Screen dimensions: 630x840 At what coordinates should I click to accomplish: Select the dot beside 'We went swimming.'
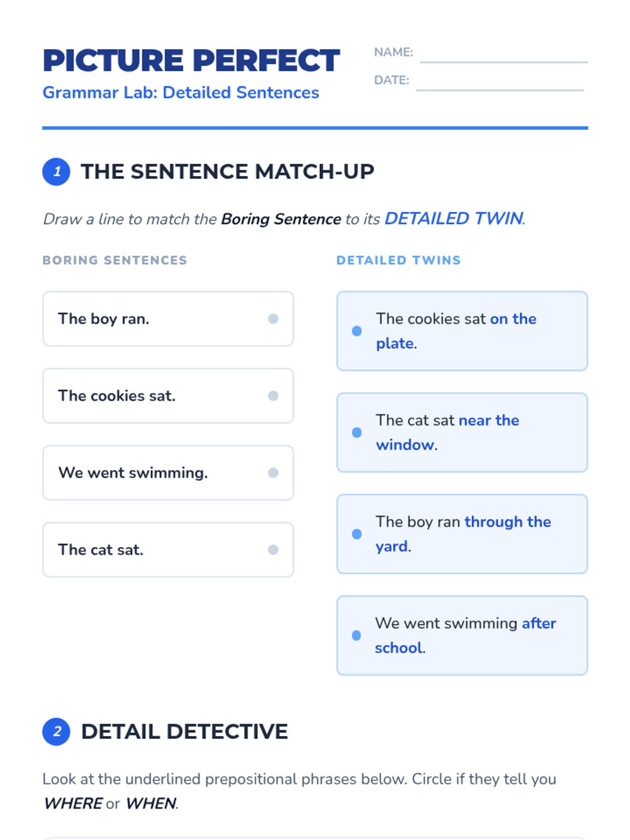tap(273, 472)
